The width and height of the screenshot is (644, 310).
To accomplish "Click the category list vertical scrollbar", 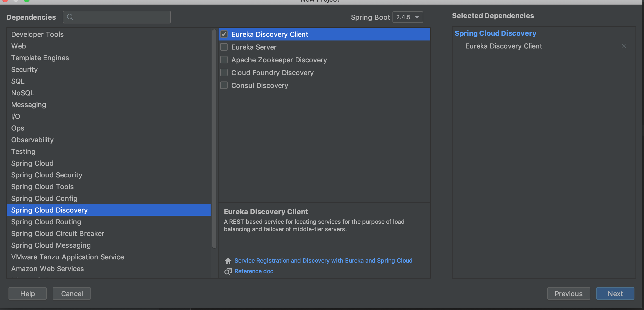I will (214, 138).
